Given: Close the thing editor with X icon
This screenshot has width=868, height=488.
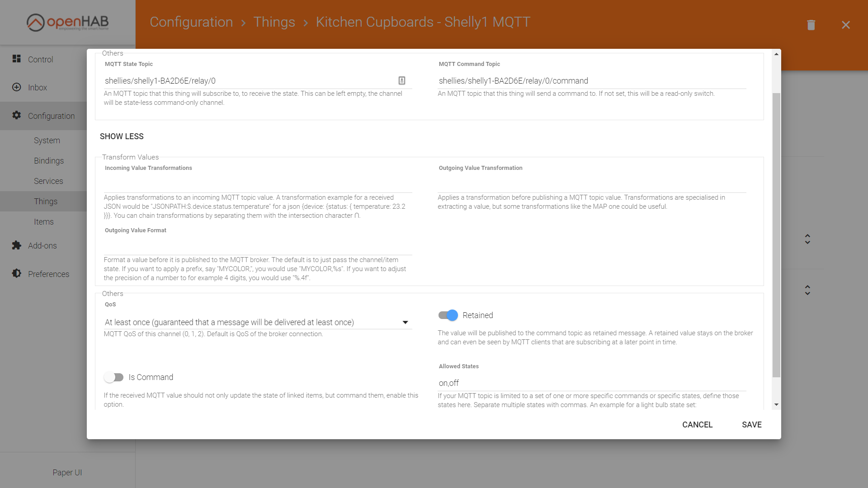Looking at the screenshot, I should point(846,25).
